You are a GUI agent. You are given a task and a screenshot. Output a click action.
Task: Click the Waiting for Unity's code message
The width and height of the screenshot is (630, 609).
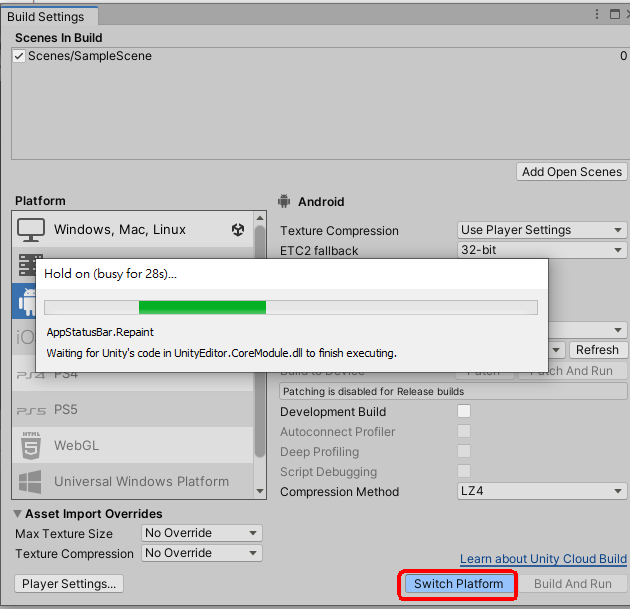point(221,353)
